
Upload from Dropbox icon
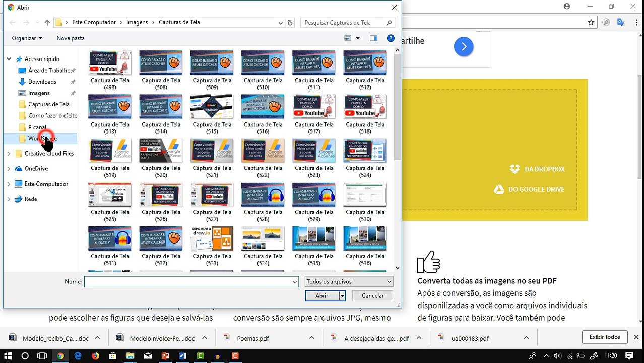point(514,169)
